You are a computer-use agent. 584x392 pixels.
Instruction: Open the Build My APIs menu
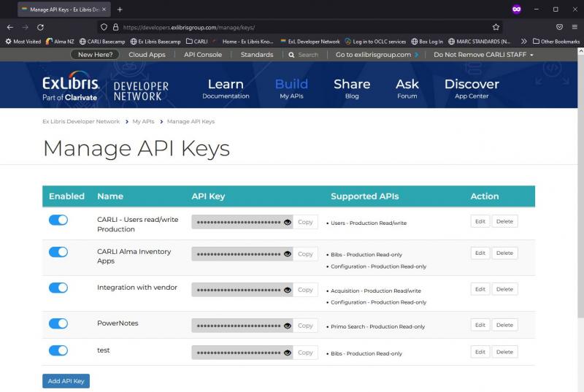pyautogui.click(x=291, y=88)
